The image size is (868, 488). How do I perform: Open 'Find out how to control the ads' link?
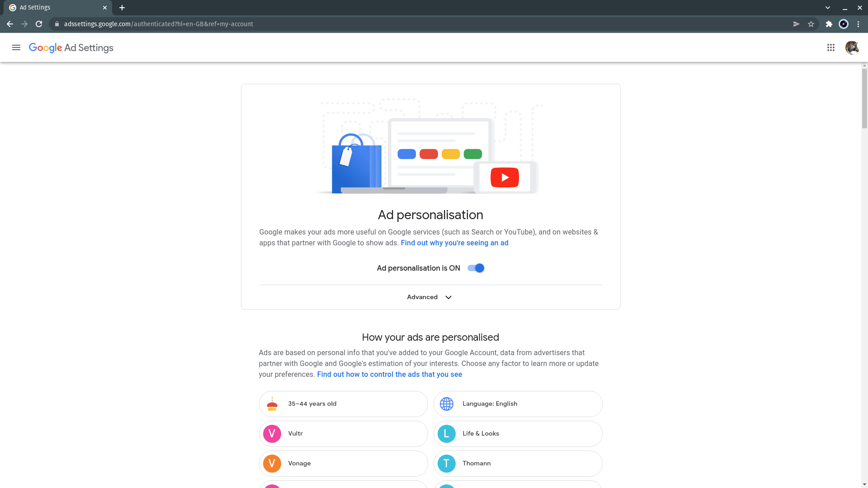(x=389, y=374)
